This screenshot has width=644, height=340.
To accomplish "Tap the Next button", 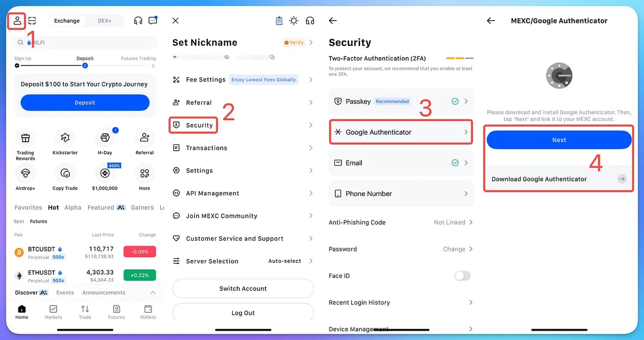I will 559,140.
